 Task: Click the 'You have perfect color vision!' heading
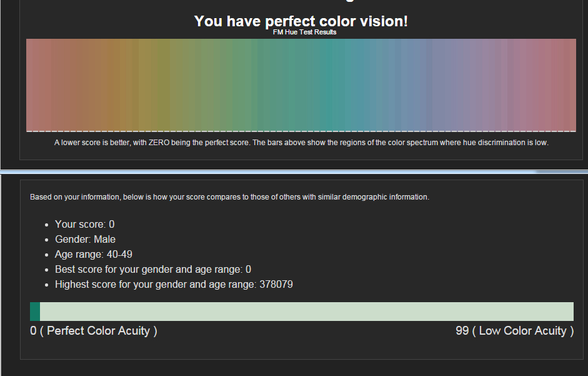301,21
